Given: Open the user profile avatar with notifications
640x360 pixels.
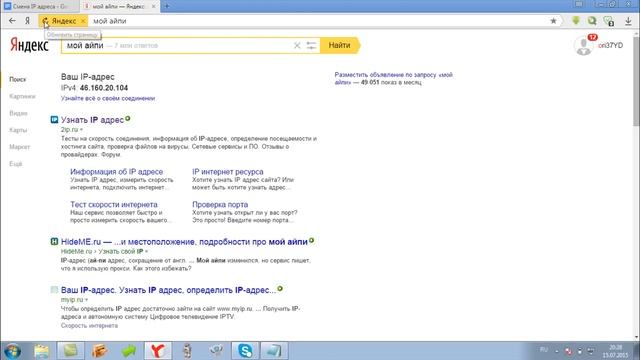Looking at the screenshot, I should point(584,46).
